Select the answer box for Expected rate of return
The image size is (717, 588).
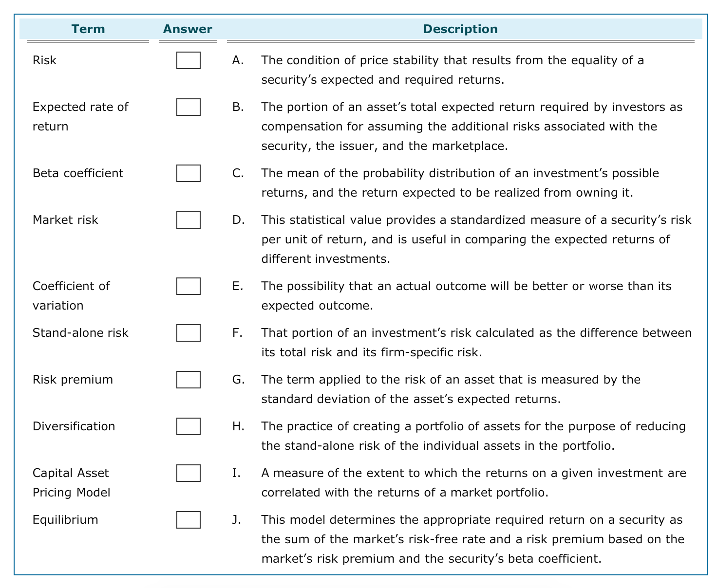[188, 107]
